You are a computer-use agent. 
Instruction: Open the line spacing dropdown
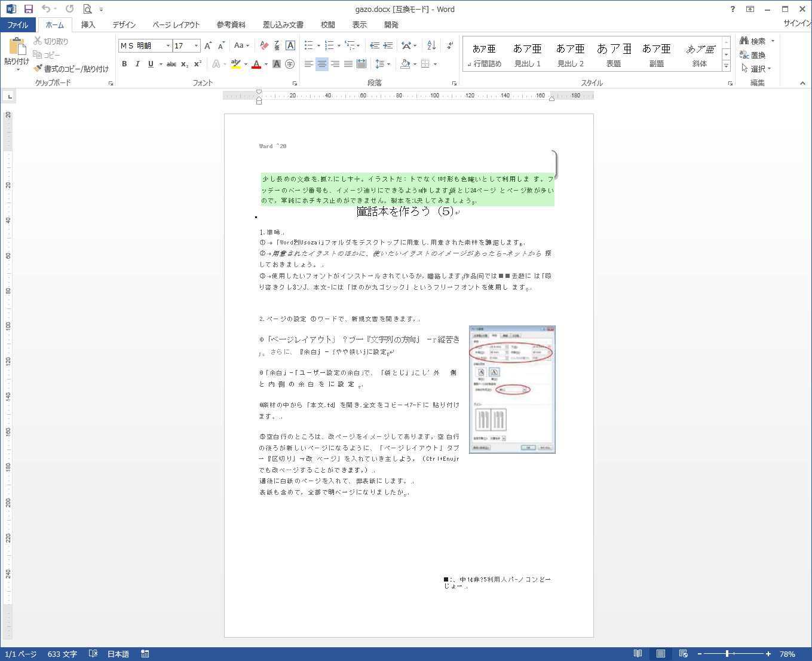[382, 64]
